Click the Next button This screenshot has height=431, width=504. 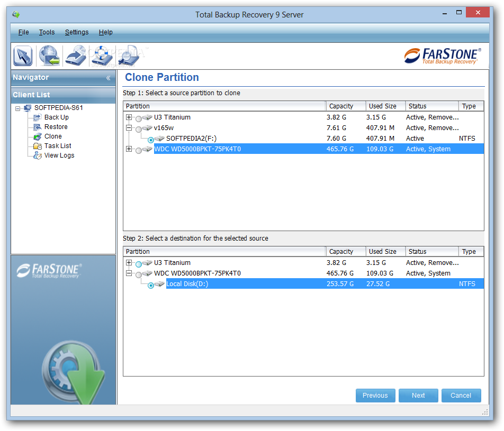418,396
